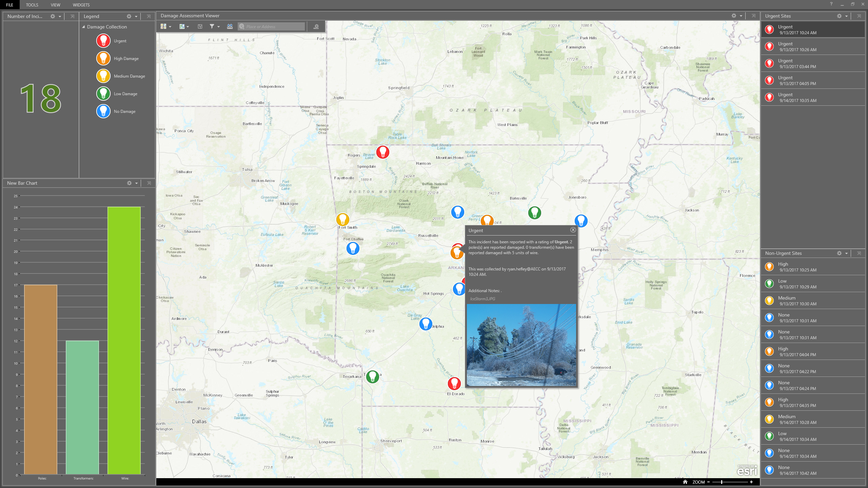Viewport: 868px width, 488px height.
Task: Expand the bookmarks dropdown arrow
Action: point(188,27)
